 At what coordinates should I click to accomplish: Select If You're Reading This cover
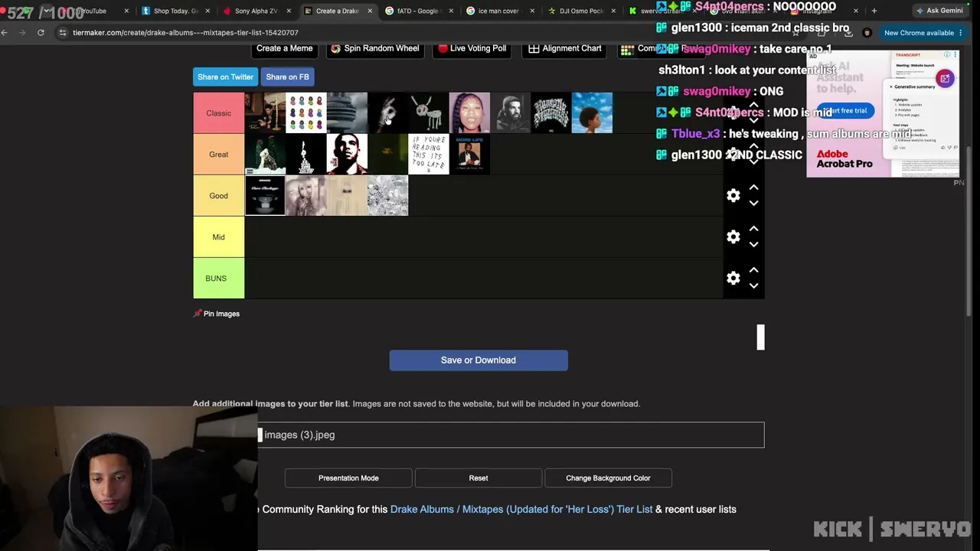pyautogui.click(x=429, y=155)
